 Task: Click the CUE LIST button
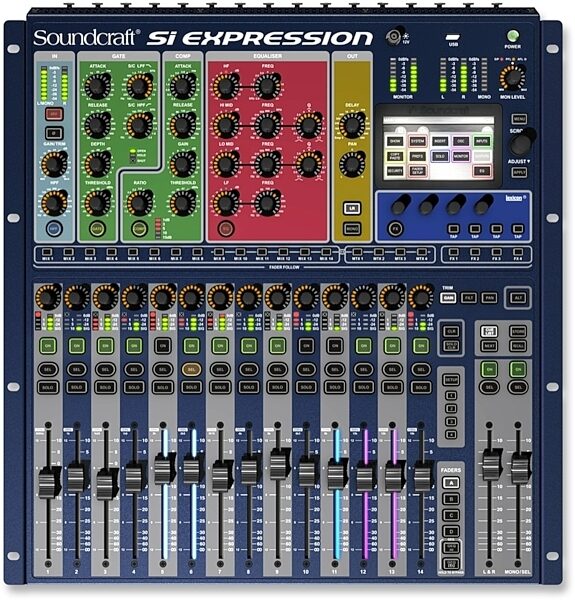pos(489,331)
